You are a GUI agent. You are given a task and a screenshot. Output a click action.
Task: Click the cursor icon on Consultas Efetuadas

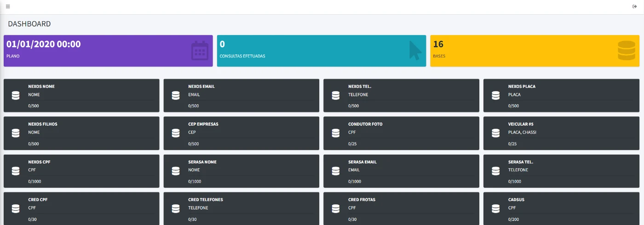point(415,51)
